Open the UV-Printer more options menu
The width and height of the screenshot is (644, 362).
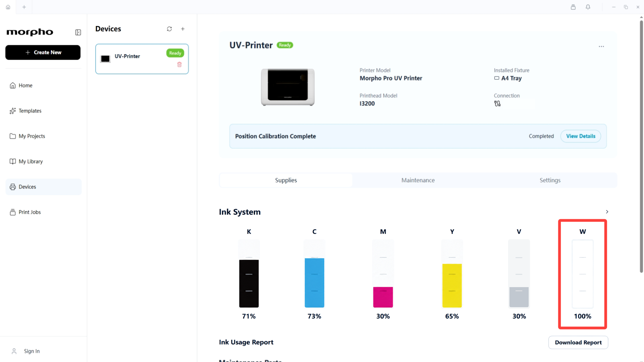601,46
